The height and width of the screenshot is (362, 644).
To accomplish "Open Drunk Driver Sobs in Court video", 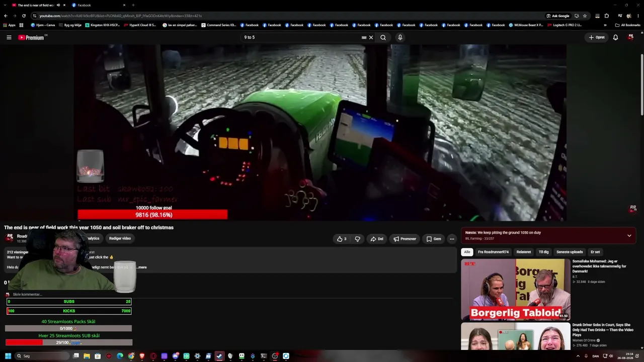I will pos(603,330).
